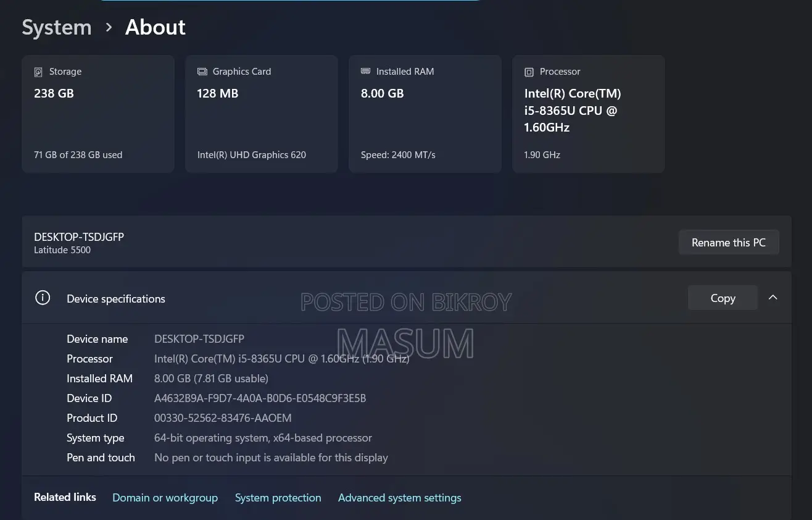
Task: Click the 8.00 GB value in Installed RAM card
Action: coord(383,93)
